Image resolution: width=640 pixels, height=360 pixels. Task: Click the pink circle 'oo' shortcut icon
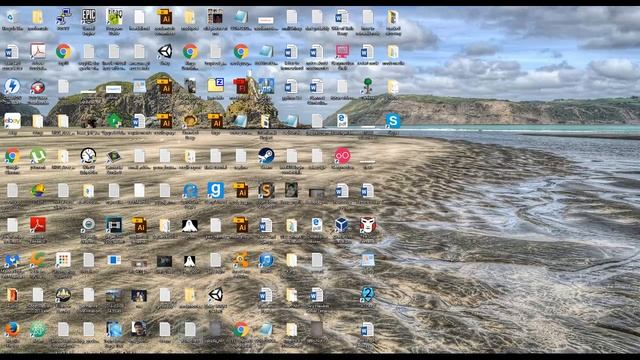pos(342,156)
